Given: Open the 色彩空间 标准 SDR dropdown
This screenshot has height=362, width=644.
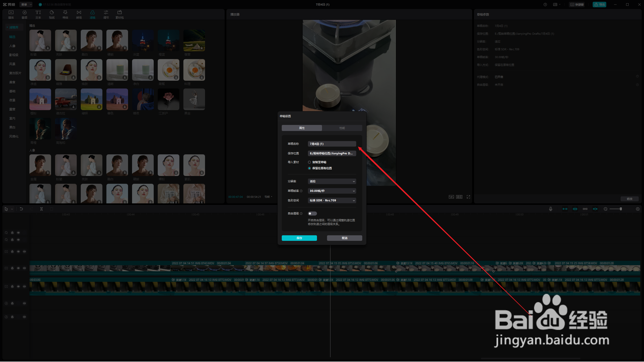Looking at the screenshot, I should coord(332,200).
